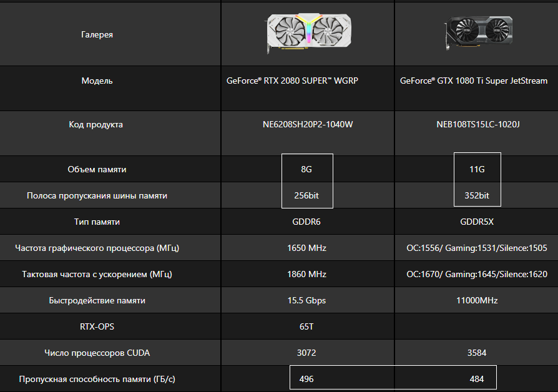Screen dimensions: 558x392
Task: Click the 15.5 Gbps memory speed value
Action: pyautogui.click(x=306, y=300)
